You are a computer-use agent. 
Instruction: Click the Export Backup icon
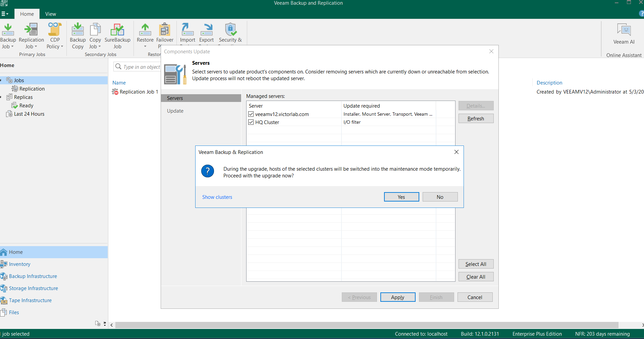point(206,30)
